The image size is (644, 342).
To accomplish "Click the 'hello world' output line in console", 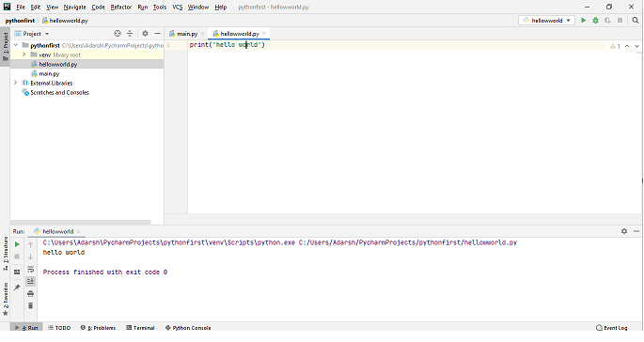I will pyautogui.click(x=64, y=253).
